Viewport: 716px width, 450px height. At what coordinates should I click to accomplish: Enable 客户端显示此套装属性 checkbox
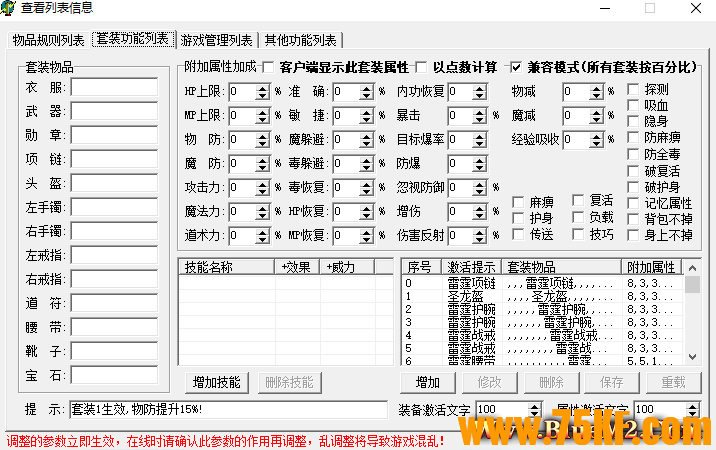268,68
